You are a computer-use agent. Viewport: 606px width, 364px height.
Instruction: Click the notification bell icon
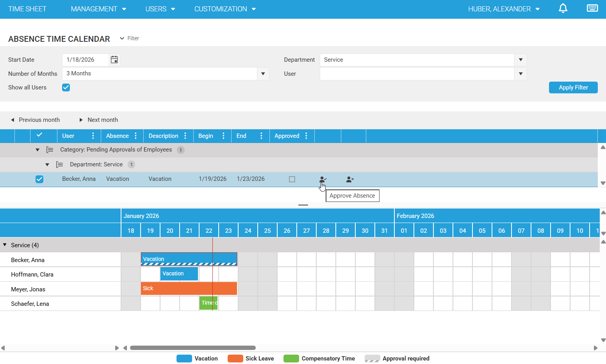click(x=563, y=9)
